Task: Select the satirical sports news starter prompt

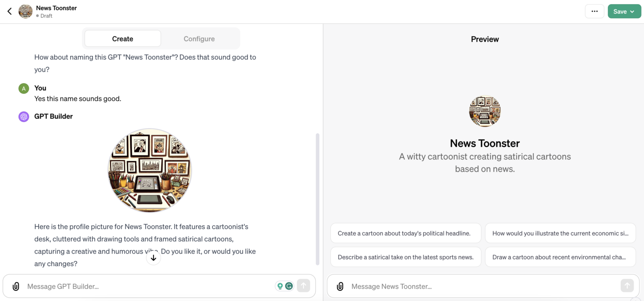Action: point(405,257)
